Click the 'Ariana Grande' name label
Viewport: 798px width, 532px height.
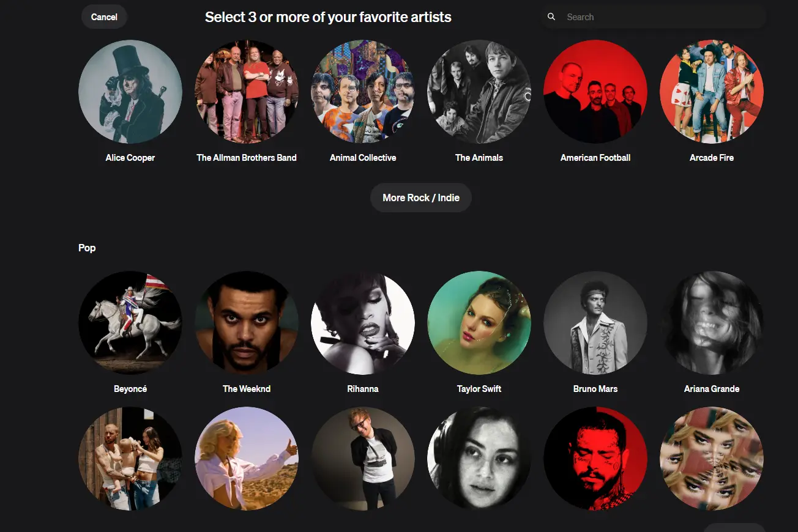pyautogui.click(x=712, y=389)
